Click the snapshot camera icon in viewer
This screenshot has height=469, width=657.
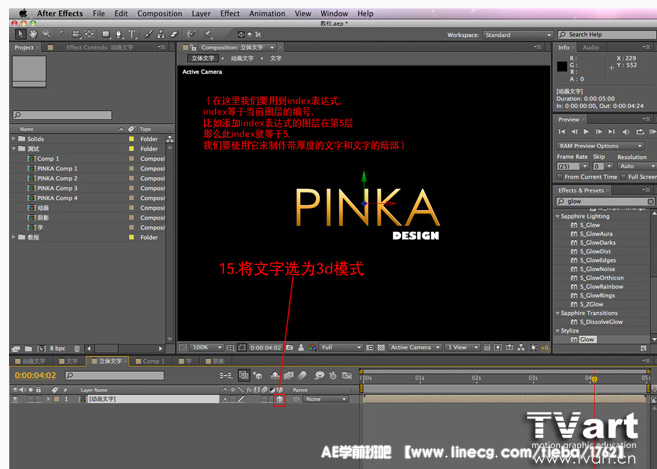tap(290, 347)
